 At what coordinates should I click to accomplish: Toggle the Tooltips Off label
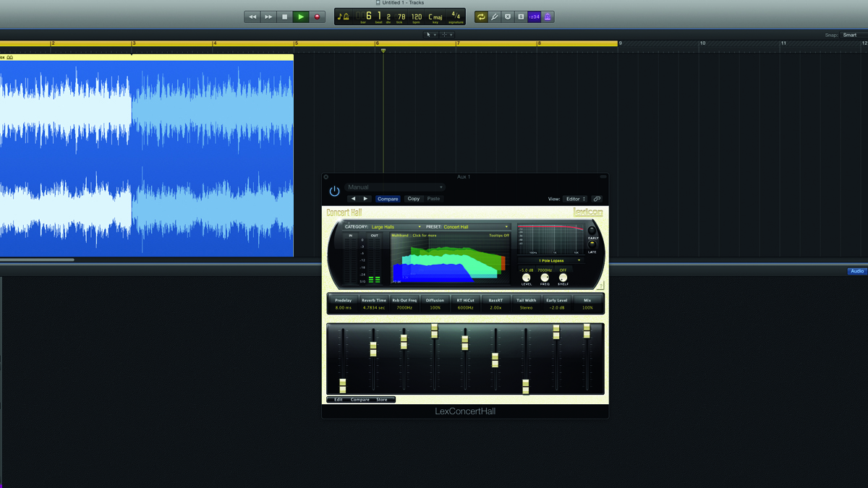coord(499,236)
